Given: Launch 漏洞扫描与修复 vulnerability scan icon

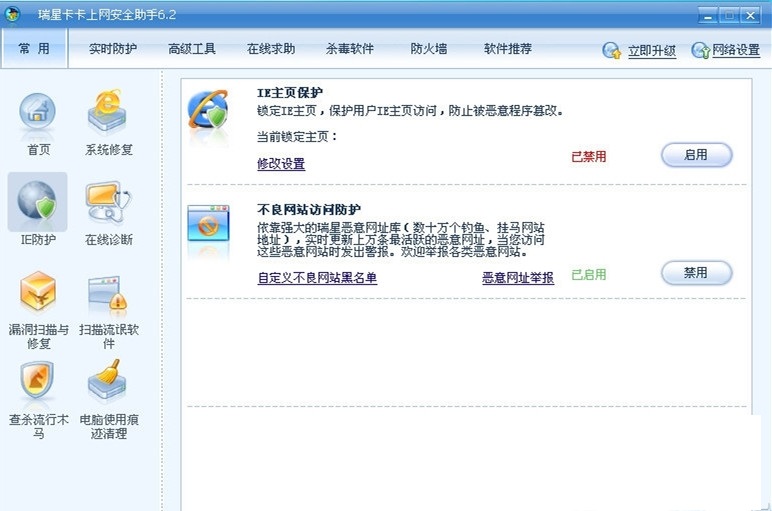Looking at the screenshot, I should [38, 291].
